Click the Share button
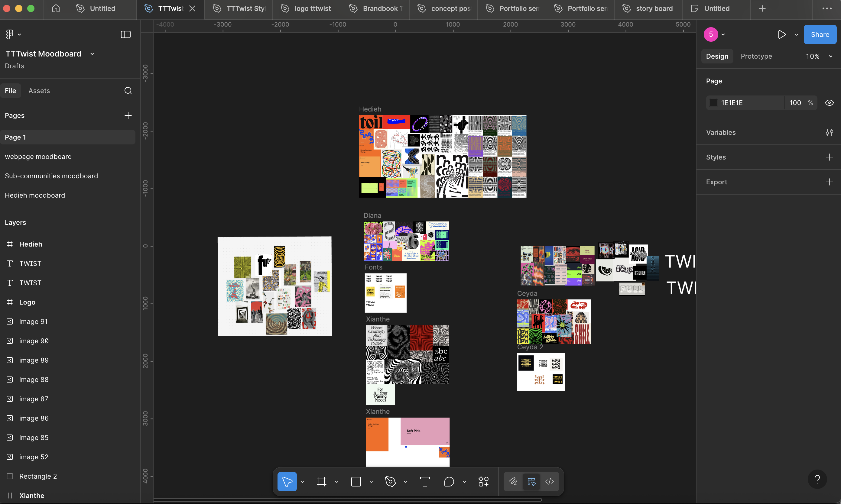The width and height of the screenshot is (841, 504). tap(820, 34)
